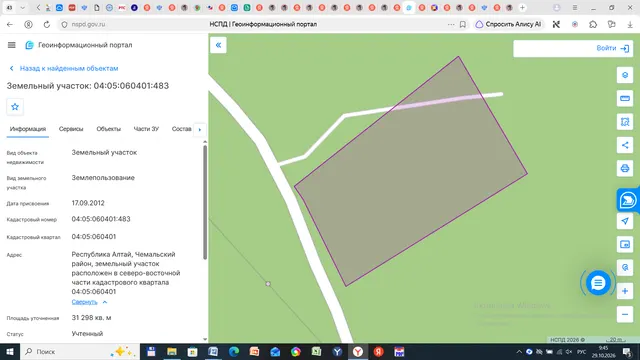Add parcel to favorites with star button
This screenshot has height=360, width=640.
point(15,107)
